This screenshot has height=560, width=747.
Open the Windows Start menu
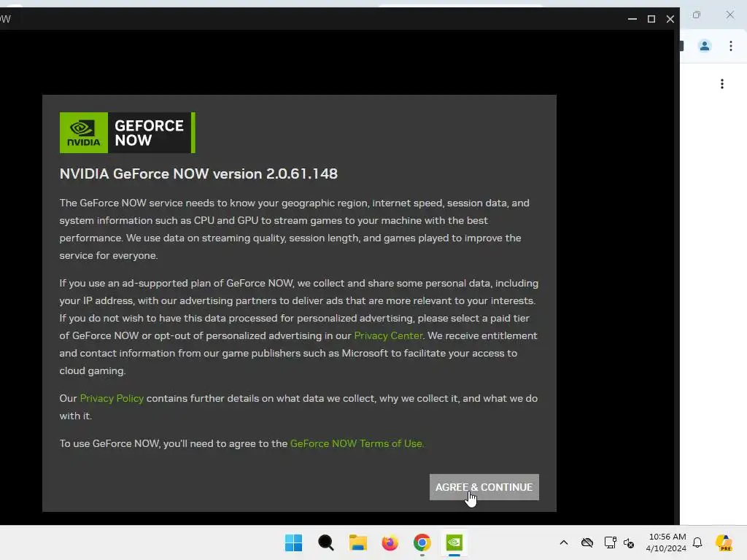click(x=293, y=542)
